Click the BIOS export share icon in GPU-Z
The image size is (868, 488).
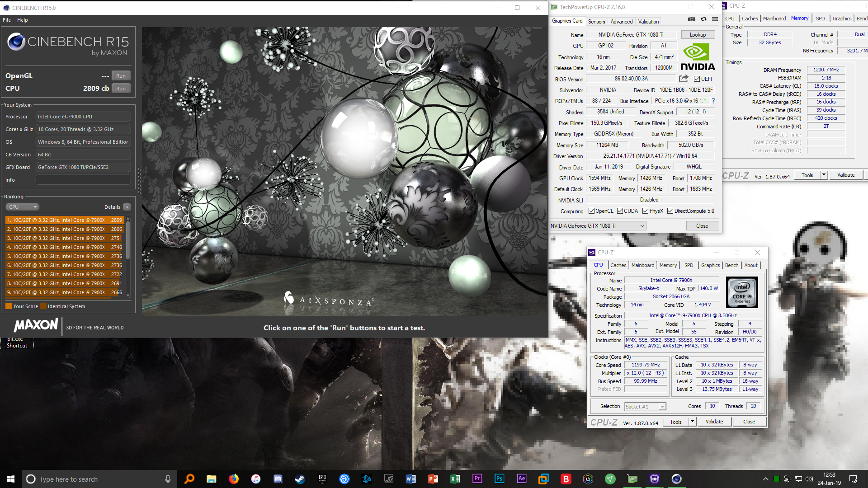coord(684,79)
